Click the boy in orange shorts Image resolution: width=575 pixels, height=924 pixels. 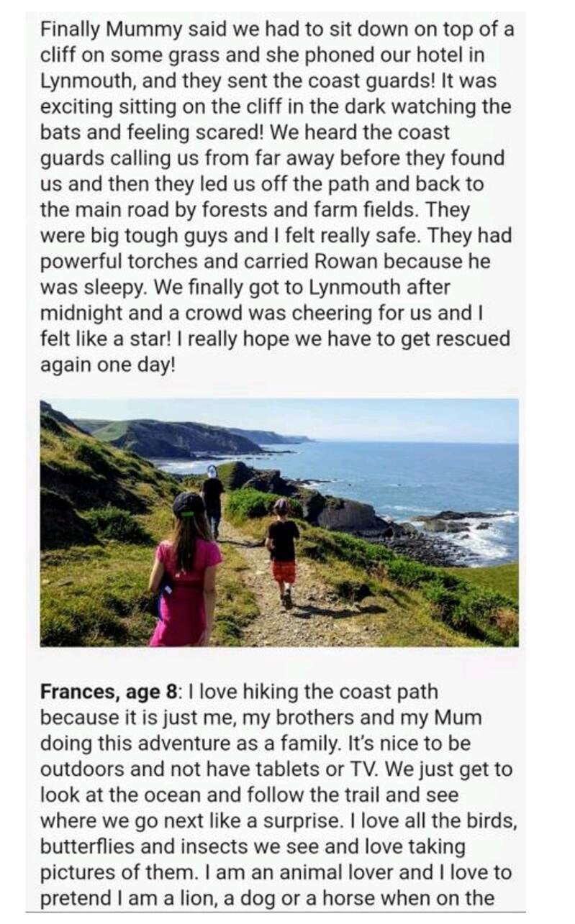point(283,550)
